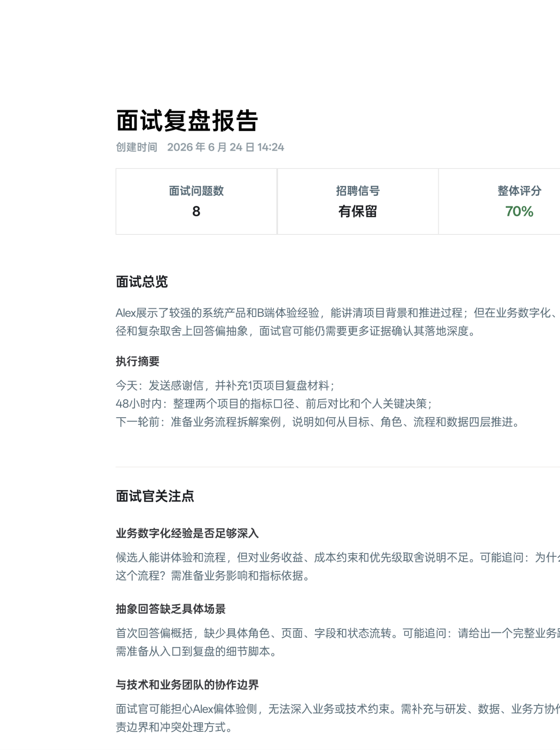Click the 70% overall score value

[519, 211]
